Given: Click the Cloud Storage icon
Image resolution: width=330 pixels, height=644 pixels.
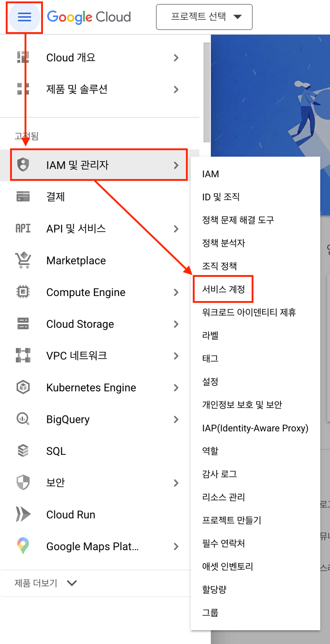Looking at the screenshot, I should (x=23, y=324).
